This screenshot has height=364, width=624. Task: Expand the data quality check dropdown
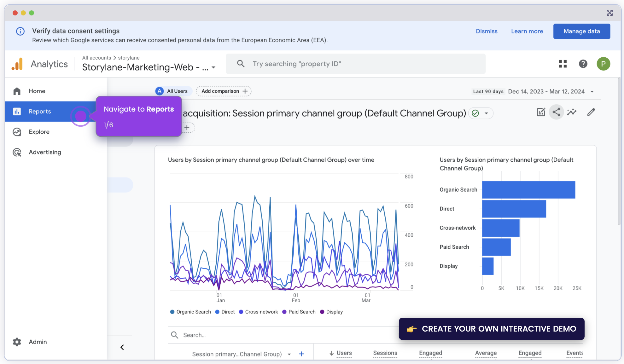click(486, 113)
